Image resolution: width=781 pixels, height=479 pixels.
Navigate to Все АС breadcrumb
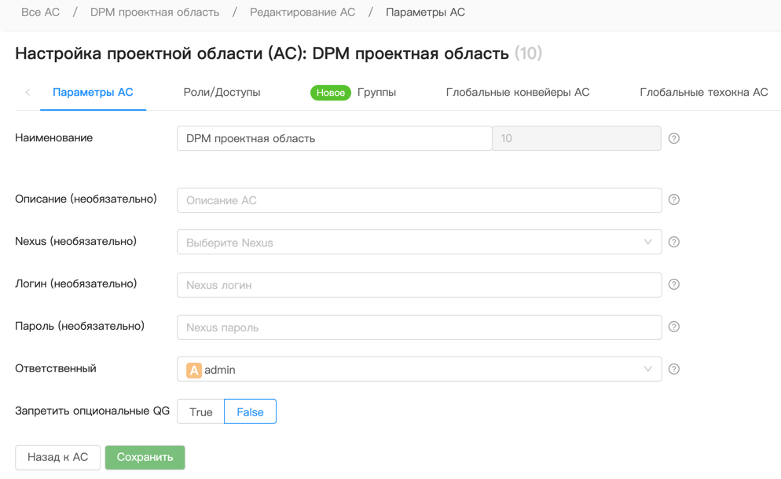click(x=38, y=12)
